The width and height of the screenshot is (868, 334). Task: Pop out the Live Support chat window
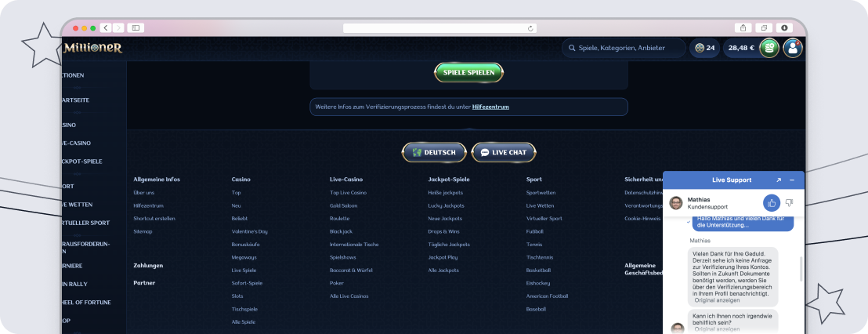click(779, 180)
